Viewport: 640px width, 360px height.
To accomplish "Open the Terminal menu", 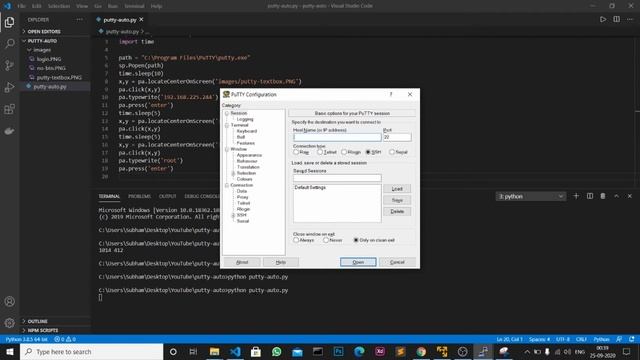I will pos(134,6).
